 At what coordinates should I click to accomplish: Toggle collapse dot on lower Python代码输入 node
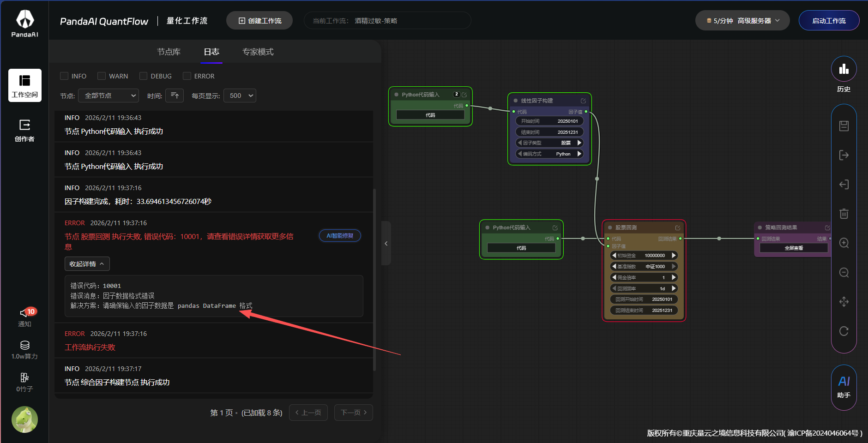coord(488,227)
